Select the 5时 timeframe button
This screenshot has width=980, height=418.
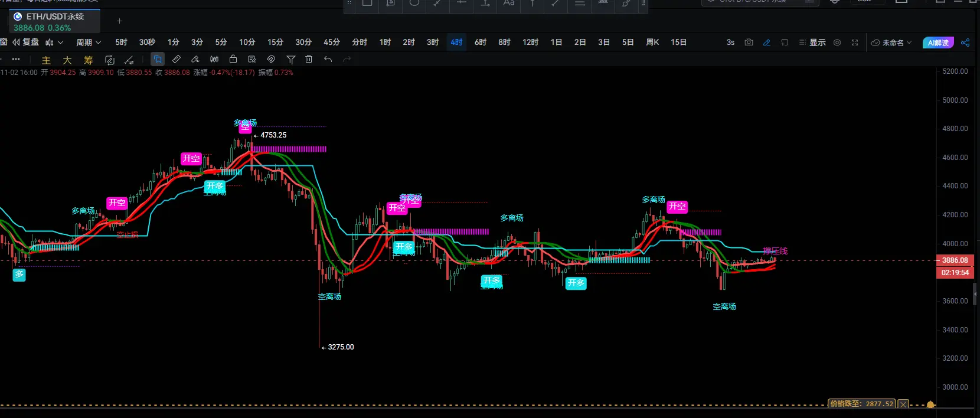tap(121, 43)
